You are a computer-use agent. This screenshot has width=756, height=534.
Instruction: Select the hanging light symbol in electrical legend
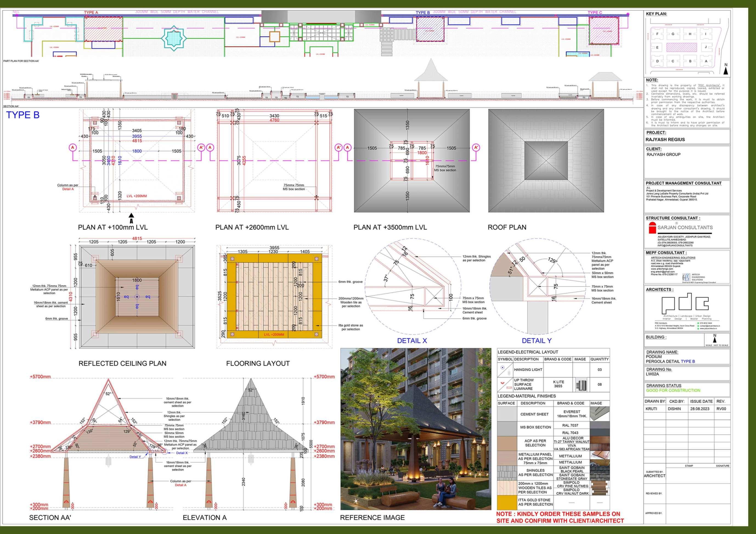503,368
